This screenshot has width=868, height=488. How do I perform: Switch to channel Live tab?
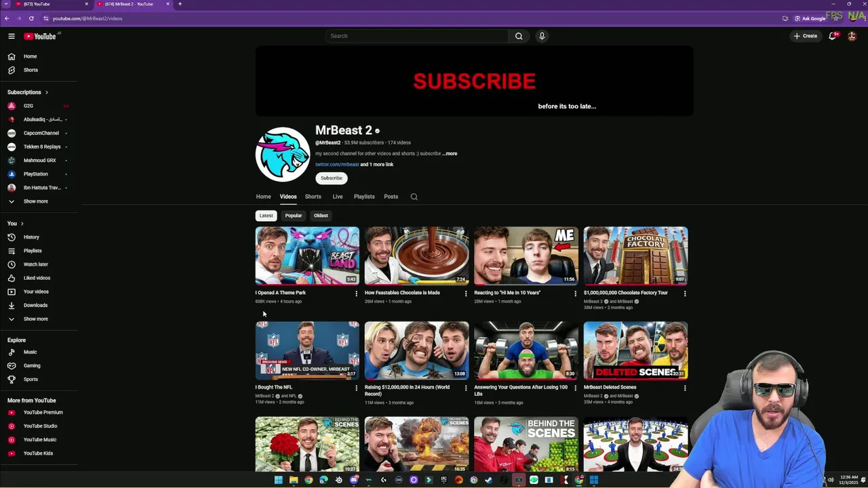coord(338,197)
